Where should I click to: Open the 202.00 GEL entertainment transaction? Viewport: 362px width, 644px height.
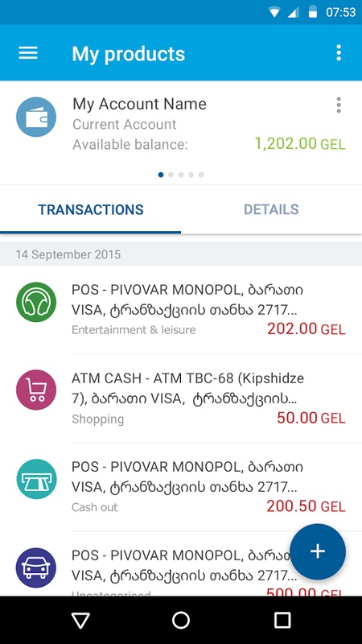point(181,310)
